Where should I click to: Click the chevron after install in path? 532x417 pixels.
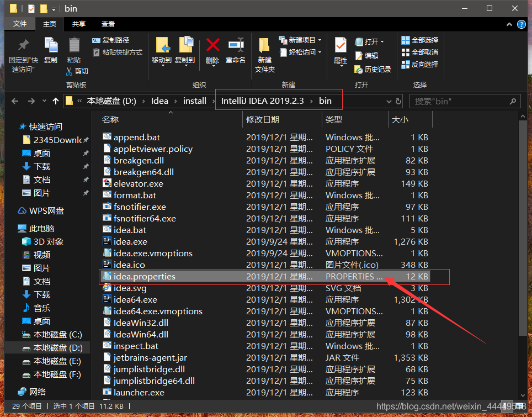coord(214,101)
